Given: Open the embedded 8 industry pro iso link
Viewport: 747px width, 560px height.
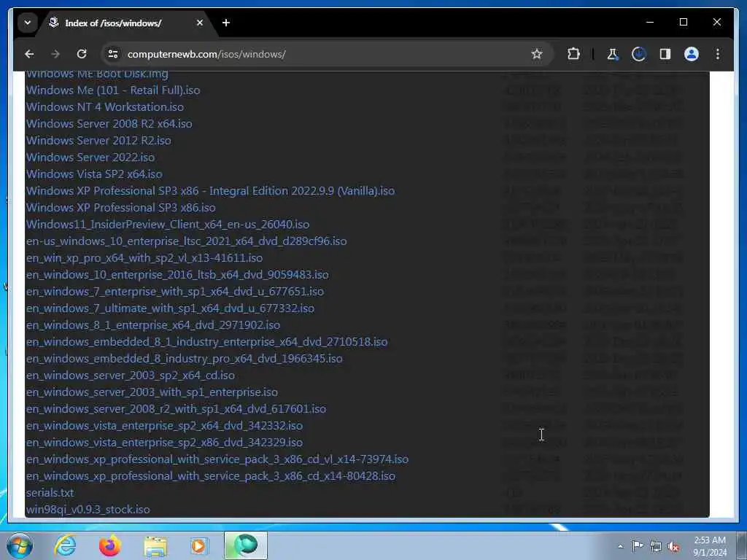Looking at the screenshot, I should (185, 359).
